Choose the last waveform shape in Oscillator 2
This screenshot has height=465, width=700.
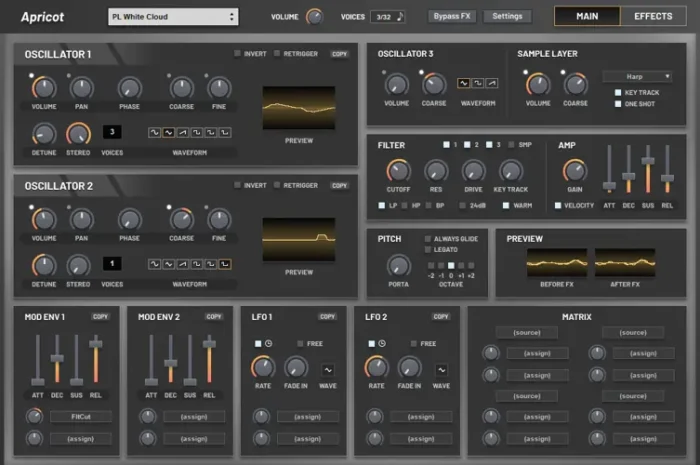pos(226,264)
